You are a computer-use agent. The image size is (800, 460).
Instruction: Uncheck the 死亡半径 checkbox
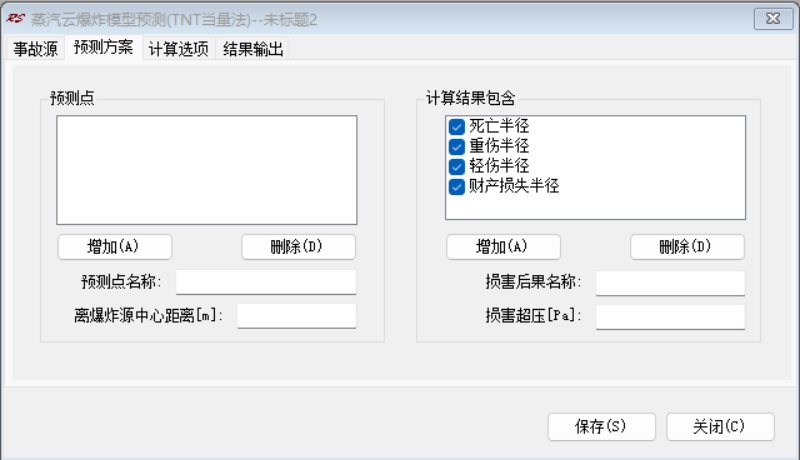tap(457, 127)
